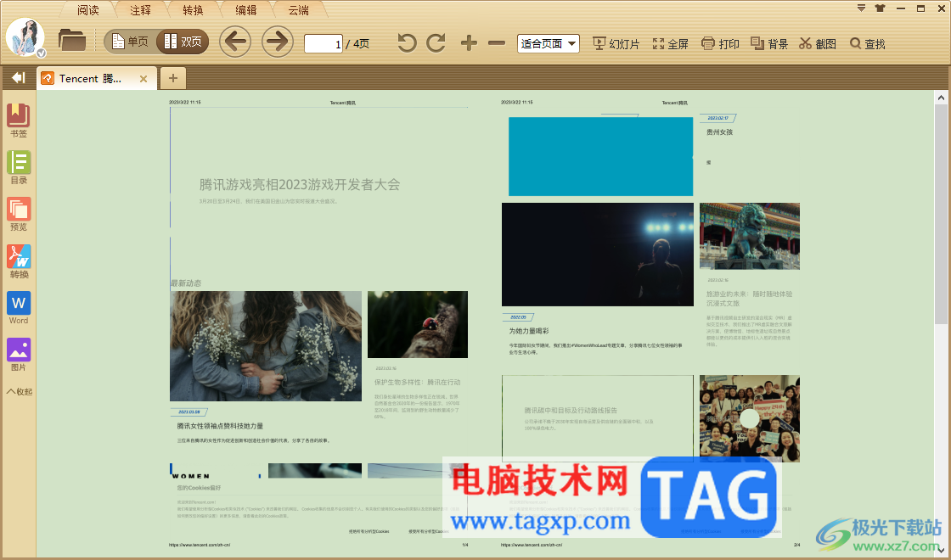
Task: Go to the previous page with left arrow
Action: click(235, 42)
